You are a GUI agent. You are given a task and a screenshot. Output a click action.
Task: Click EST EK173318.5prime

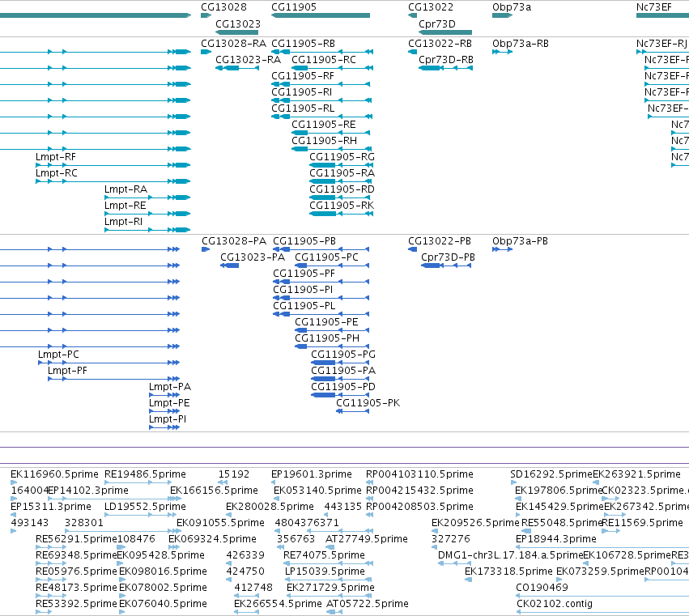point(508,572)
